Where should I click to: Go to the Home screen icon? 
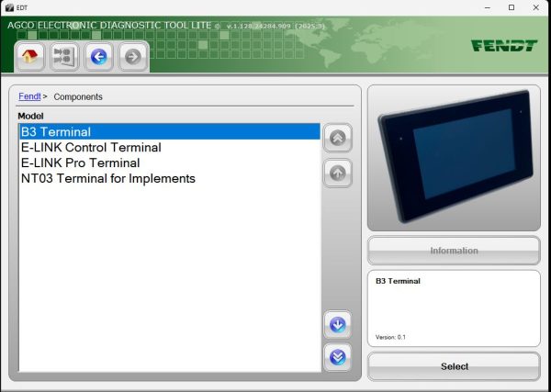tap(30, 57)
